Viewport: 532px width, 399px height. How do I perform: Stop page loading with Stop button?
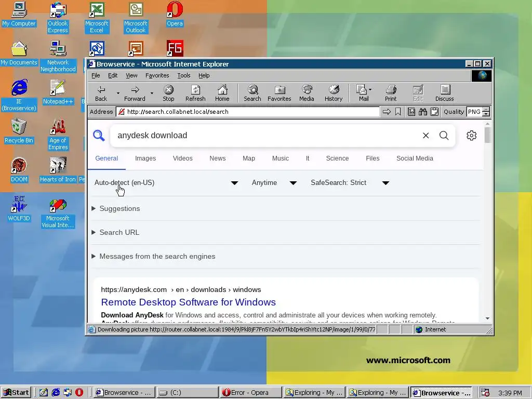(168, 93)
